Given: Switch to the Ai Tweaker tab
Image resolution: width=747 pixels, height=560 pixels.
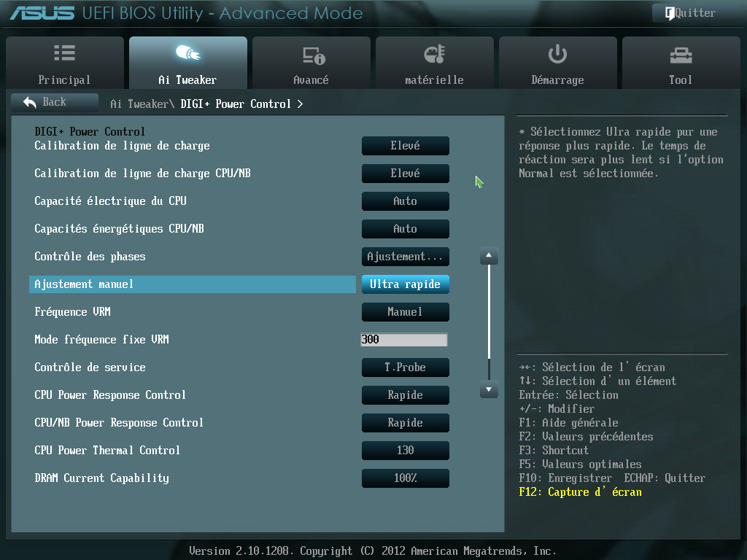Looking at the screenshot, I should tap(188, 63).
